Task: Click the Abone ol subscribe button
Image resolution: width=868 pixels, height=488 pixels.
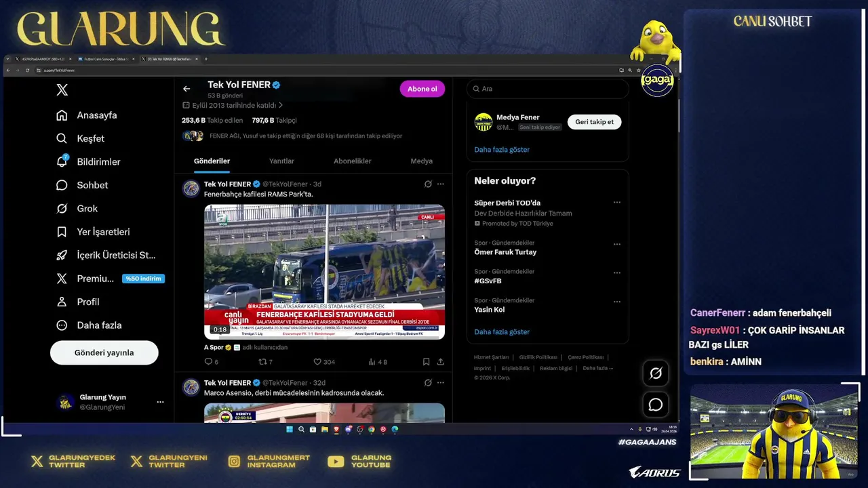Action: coord(422,89)
